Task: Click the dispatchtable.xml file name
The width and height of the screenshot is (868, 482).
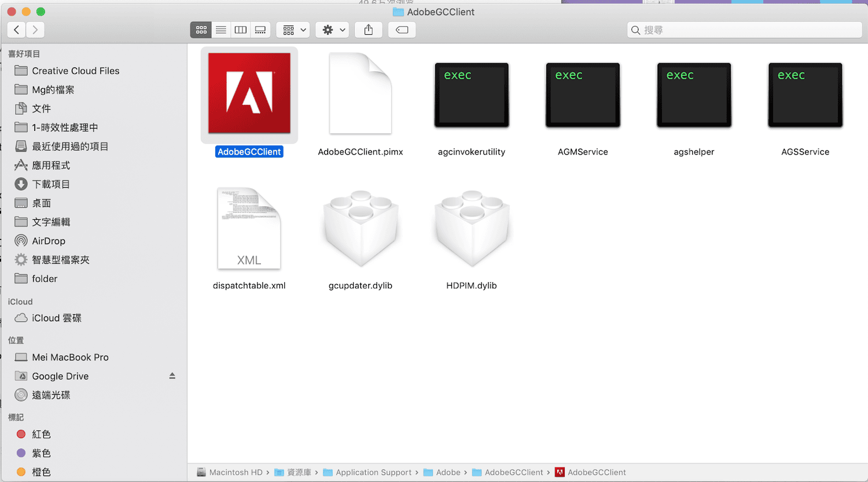Action: click(x=249, y=285)
